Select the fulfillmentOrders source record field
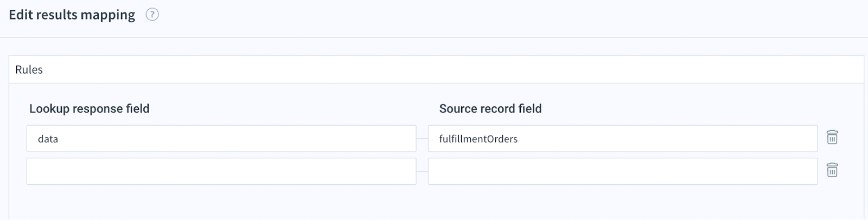The height and width of the screenshot is (220, 868). point(623,139)
